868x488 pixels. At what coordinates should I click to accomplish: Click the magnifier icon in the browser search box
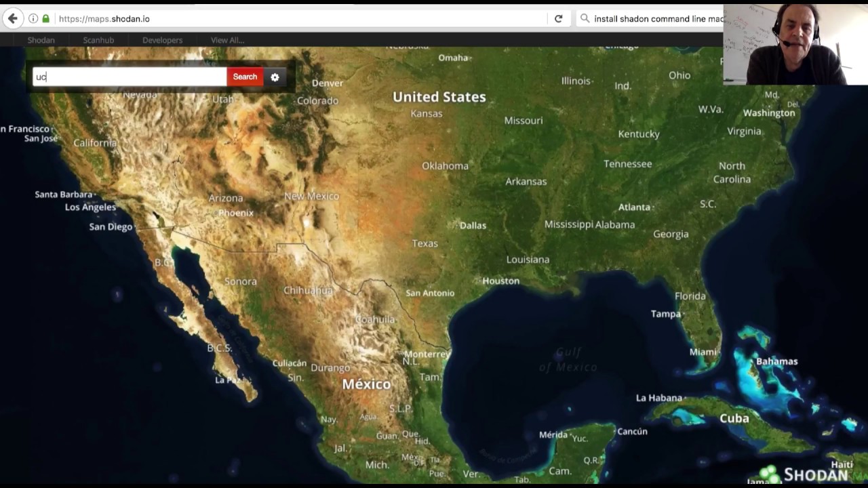pyautogui.click(x=585, y=19)
